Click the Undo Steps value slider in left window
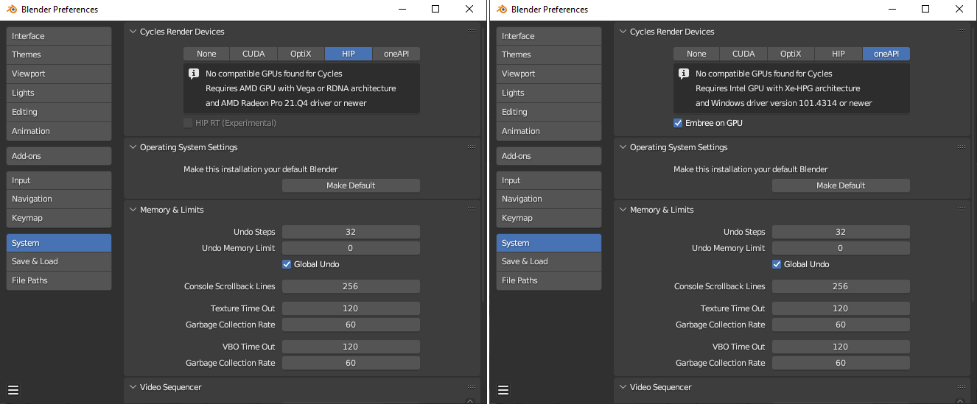 point(351,232)
